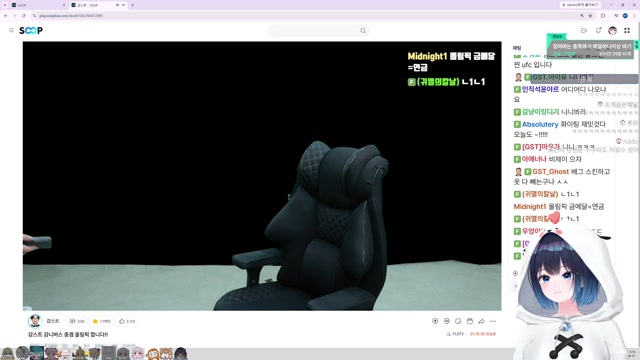Open the profile avatar menu
Viewport: 640px width, 360px height.
612,31
